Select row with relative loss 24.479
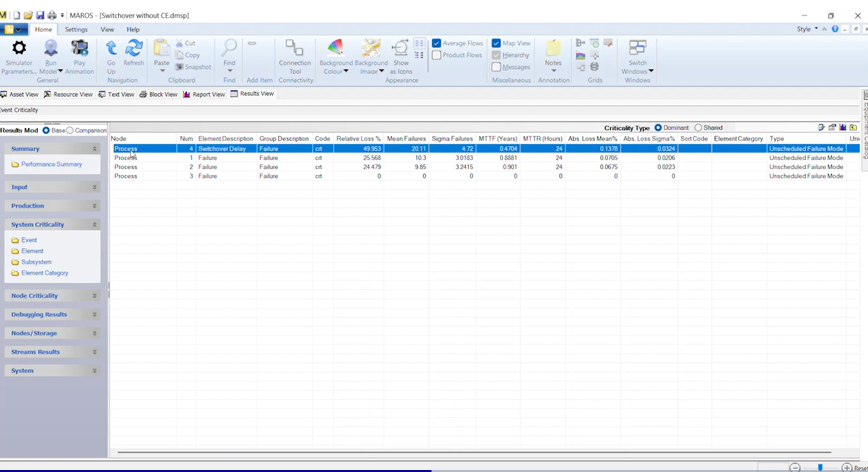 485,167
